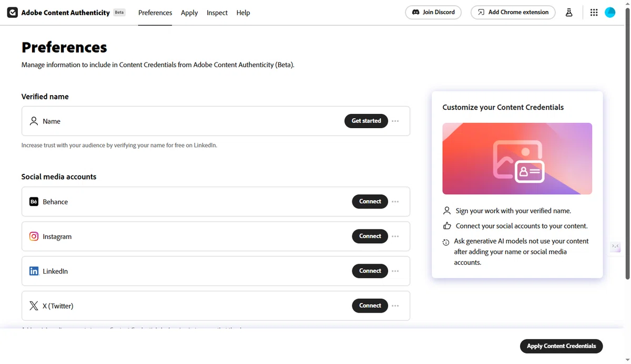Click the person icon beside Name
631x364 pixels.
pos(34,121)
